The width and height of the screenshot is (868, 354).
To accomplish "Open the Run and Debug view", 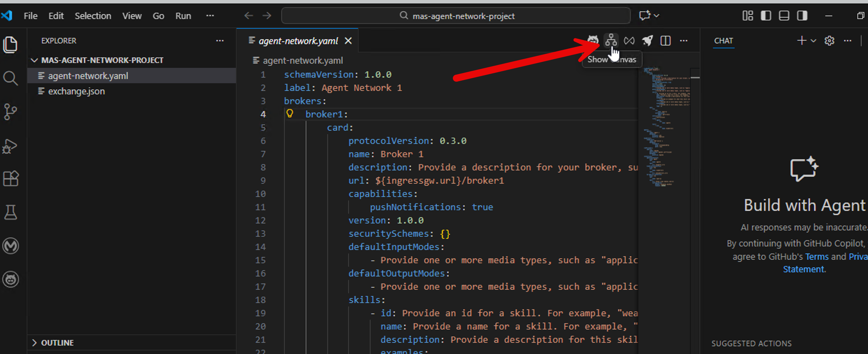I will click(10, 146).
